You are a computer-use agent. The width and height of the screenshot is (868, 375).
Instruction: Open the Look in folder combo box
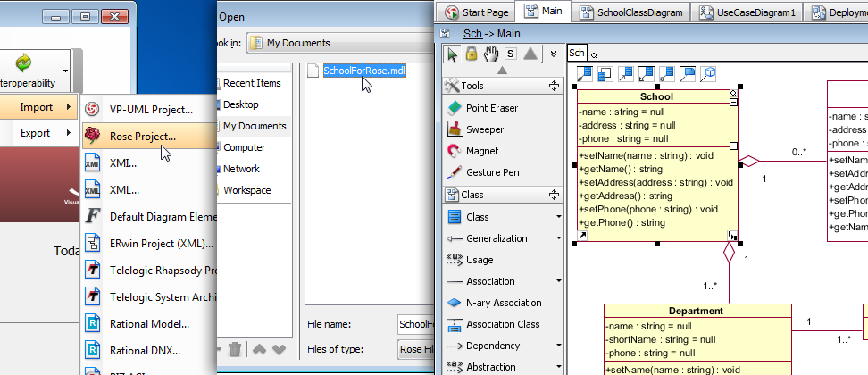340,43
